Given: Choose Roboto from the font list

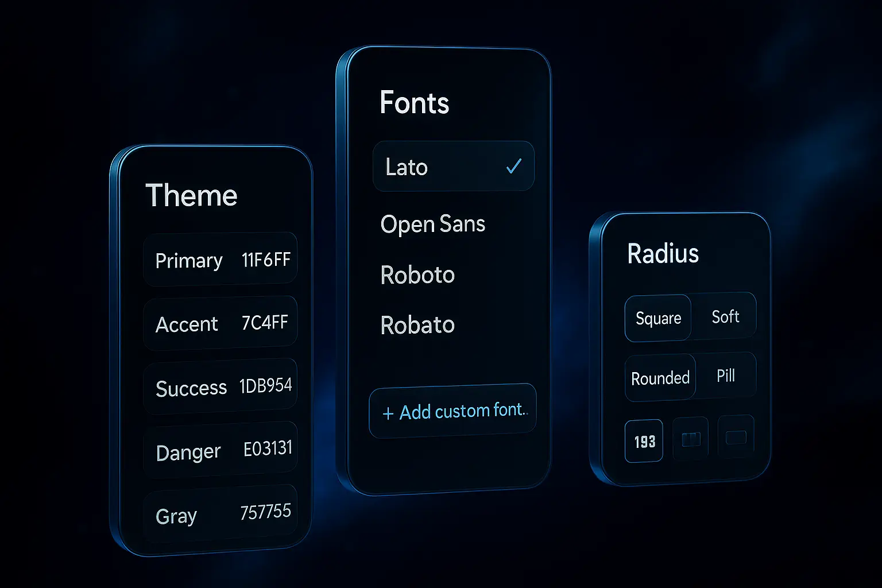Looking at the screenshot, I should coord(417,274).
